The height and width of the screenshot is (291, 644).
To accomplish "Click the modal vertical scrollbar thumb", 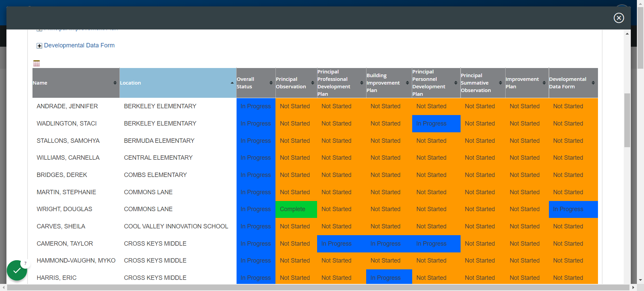I will (627, 120).
